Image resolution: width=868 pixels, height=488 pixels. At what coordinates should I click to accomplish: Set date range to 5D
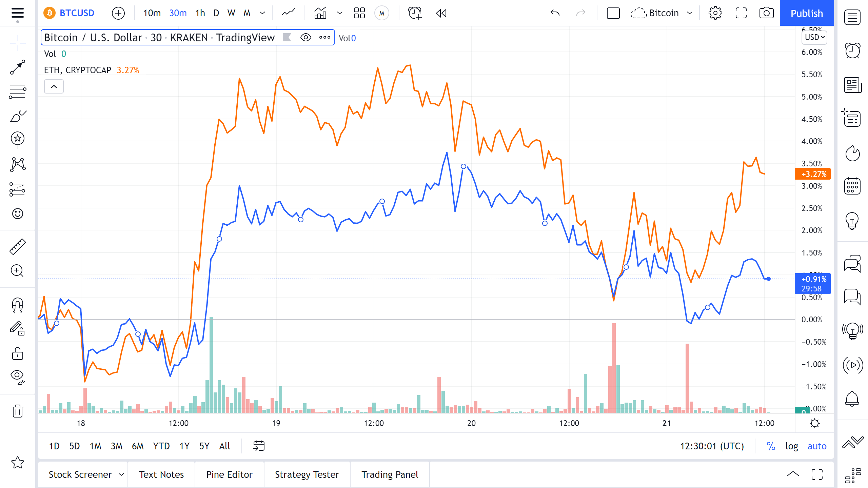coord(74,446)
